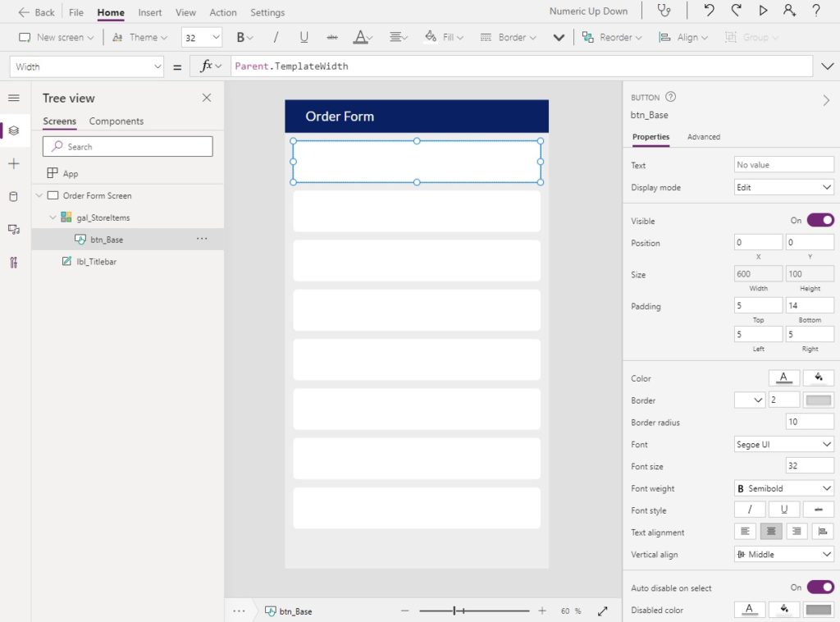Click the Tree view Search field
The width and height of the screenshot is (840, 622).
point(127,146)
